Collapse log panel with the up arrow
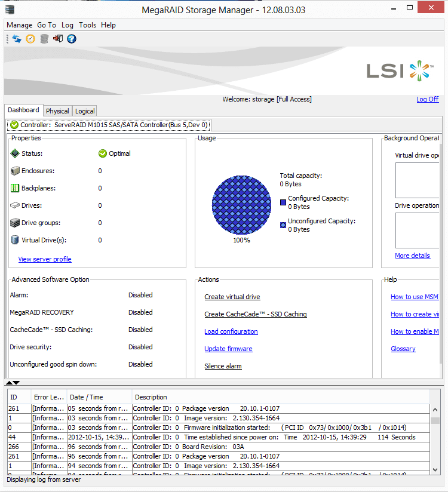Screen dimensions: 448x492 pyautogui.click(x=9, y=383)
